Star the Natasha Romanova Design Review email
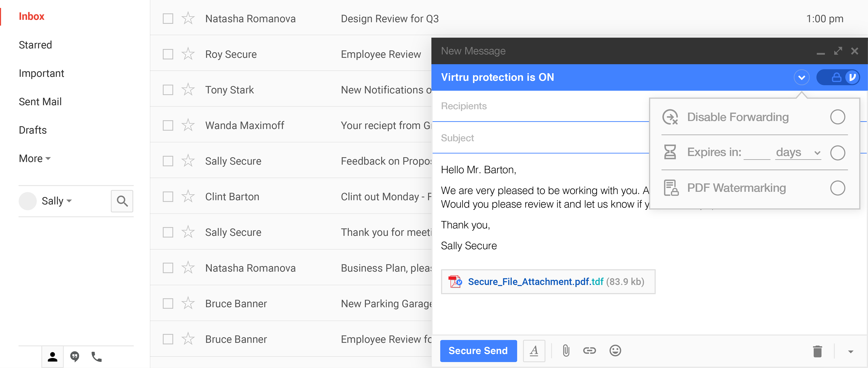Screen dimensions: 868x368 click(188, 18)
